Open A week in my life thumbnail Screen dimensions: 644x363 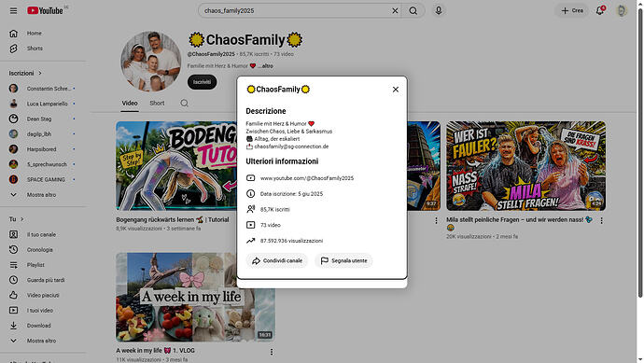[195, 298]
